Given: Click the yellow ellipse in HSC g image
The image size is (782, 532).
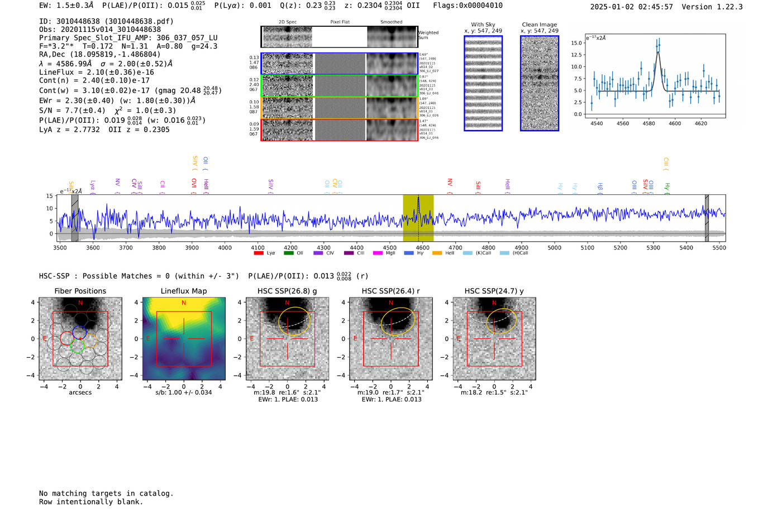Looking at the screenshot, I should coord(294,321).
